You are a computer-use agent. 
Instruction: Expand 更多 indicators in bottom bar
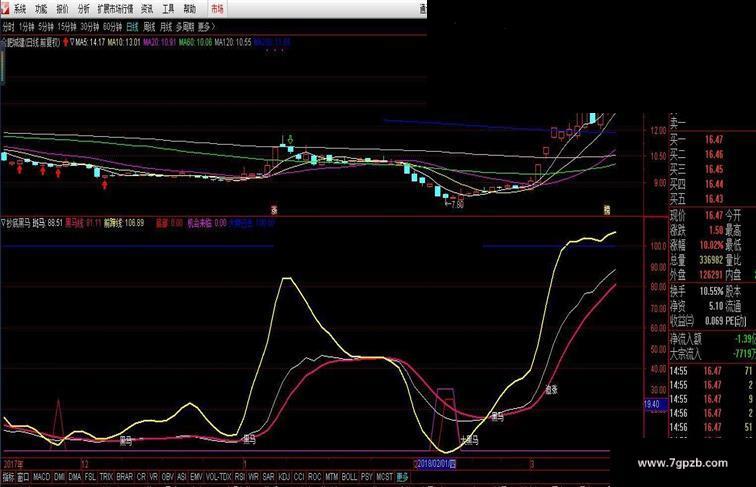pos(402,477)
